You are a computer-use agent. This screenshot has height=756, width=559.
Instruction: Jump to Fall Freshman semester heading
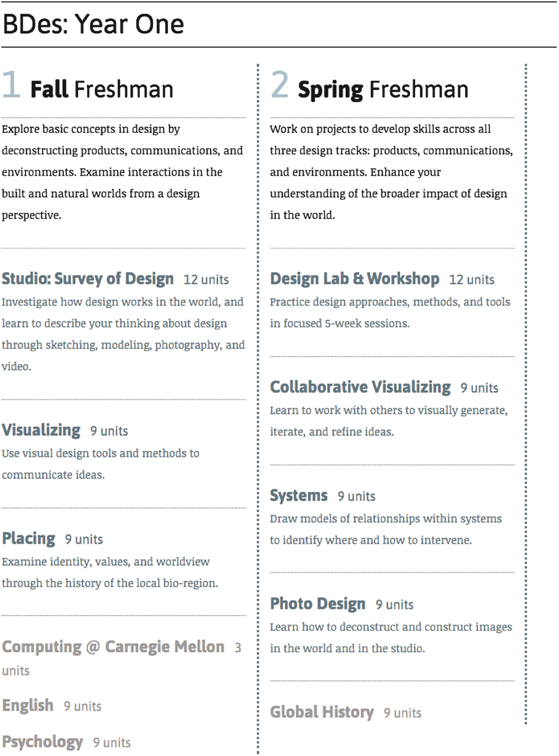point(102,89)
